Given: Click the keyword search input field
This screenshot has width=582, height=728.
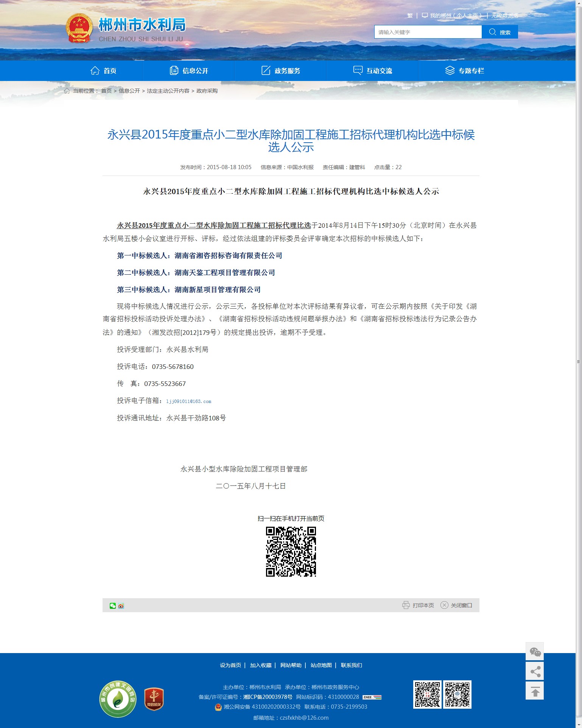Looking at the screenshot, I should (428, 32).
